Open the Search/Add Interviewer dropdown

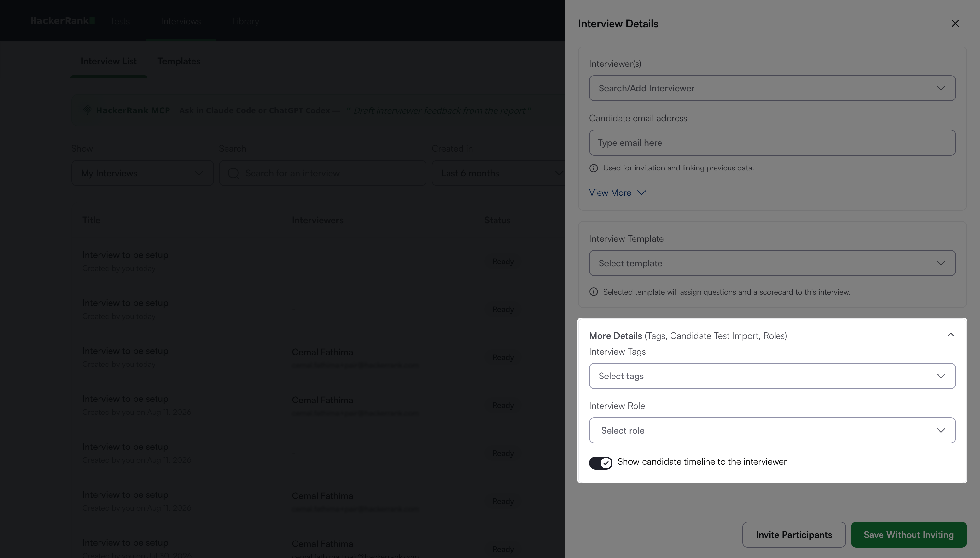pyautogui.click(x=772, y=88)
